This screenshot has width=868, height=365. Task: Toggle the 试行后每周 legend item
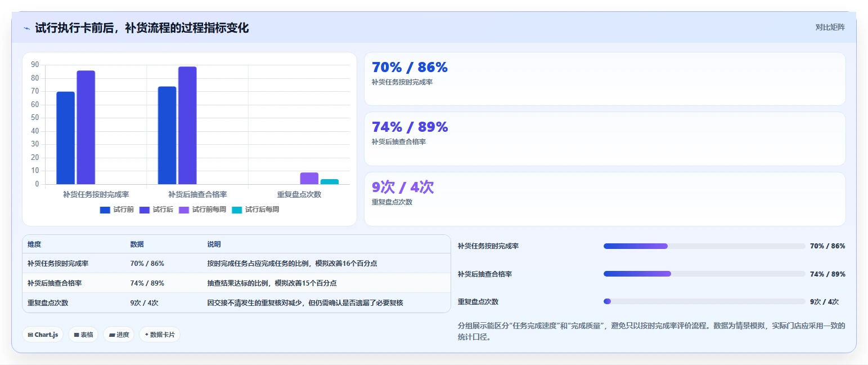click(255, 210)
